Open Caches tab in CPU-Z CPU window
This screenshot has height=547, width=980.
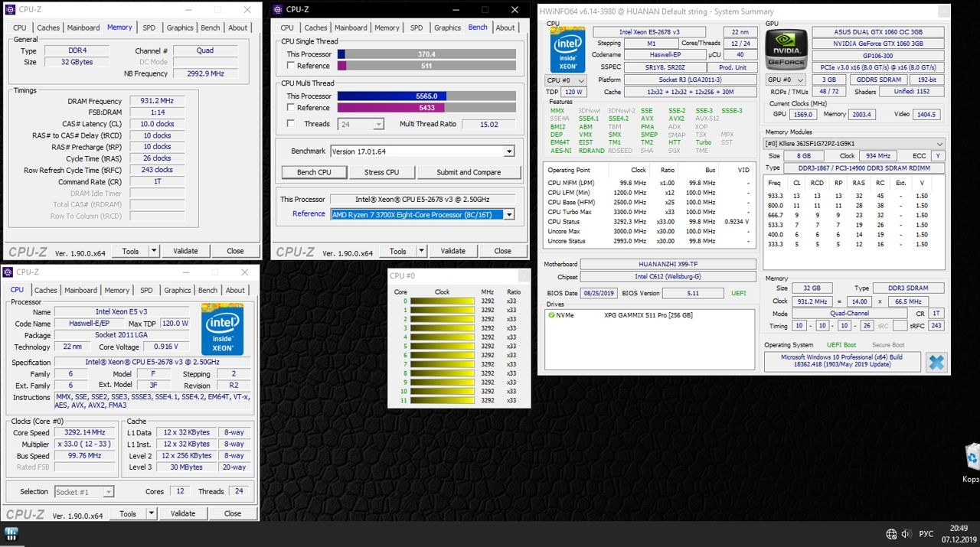point(46,291)
